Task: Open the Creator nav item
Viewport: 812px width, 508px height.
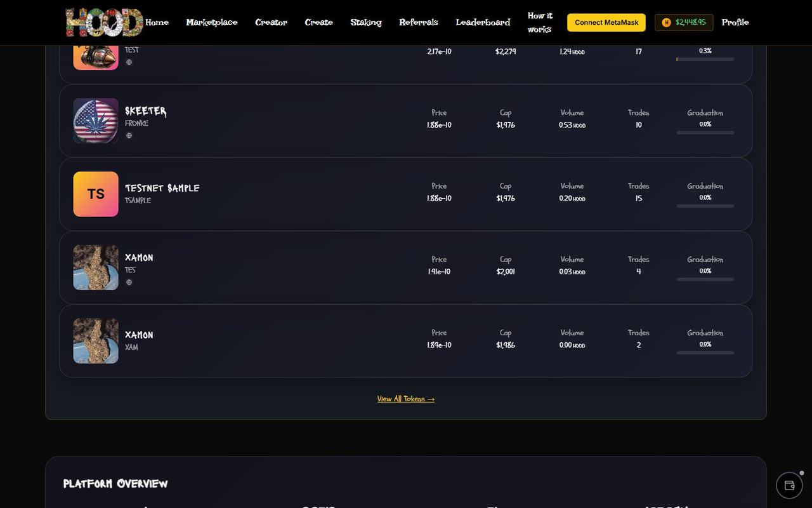Action: [x=271, y=22]
